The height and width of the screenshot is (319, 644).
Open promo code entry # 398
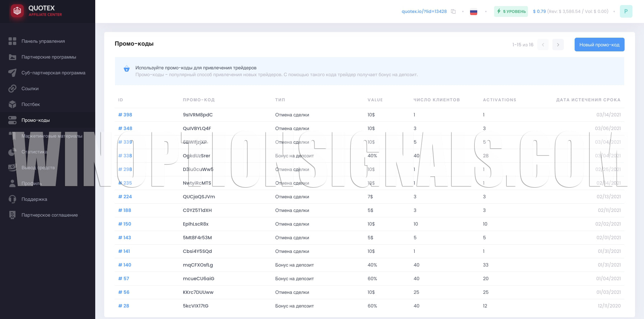(x=125, y=115)
